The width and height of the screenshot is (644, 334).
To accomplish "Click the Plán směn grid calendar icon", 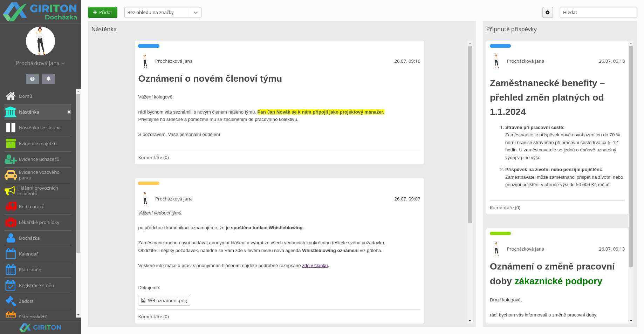I will click(x=11, y=270).
